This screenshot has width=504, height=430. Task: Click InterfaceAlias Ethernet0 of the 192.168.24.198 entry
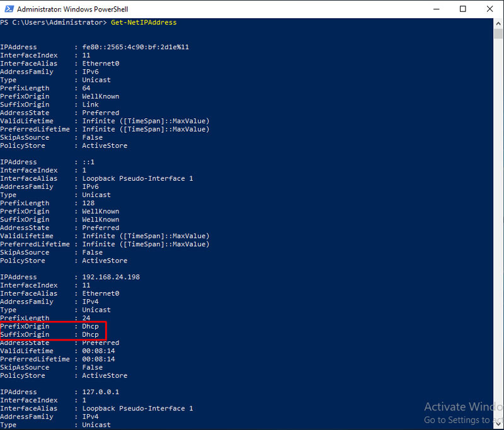(x=101, y=293)
